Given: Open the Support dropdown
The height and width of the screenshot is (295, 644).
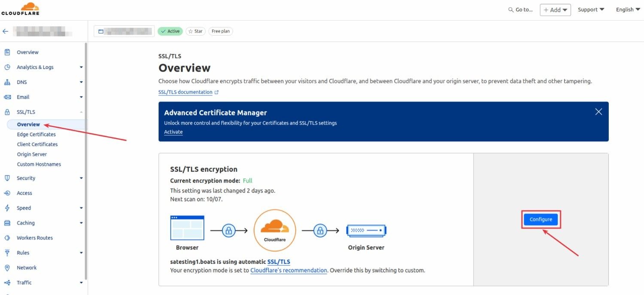Looking at the screenshot, I should (x=591, y=9).
